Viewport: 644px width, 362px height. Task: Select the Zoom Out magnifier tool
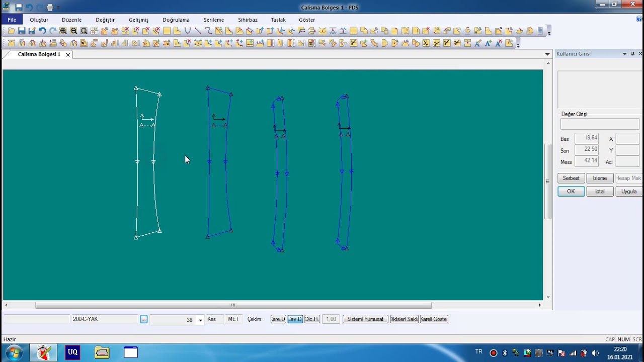[73, 31]
